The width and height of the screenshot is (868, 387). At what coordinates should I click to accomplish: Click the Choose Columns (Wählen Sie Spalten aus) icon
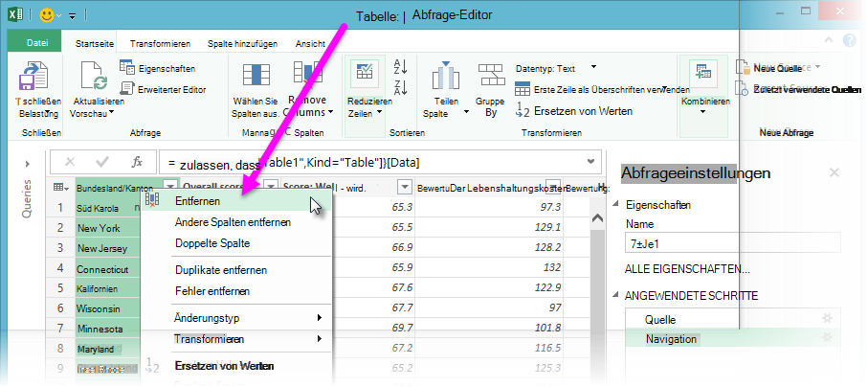[x=256, y=75]
